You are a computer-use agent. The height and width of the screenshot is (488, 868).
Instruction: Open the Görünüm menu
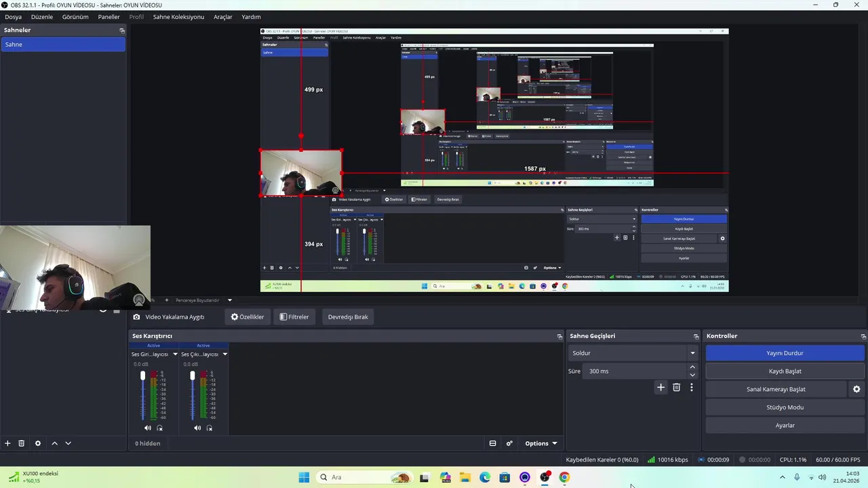pos(75,17)
